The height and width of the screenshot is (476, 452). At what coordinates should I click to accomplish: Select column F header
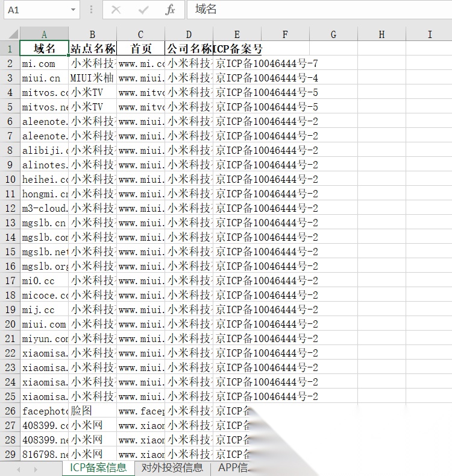point(285,34)
